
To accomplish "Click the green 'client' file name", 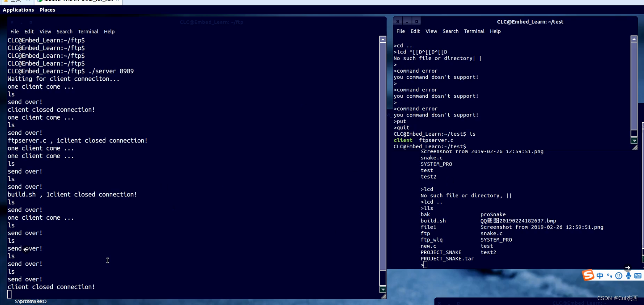I will [403, 140].
